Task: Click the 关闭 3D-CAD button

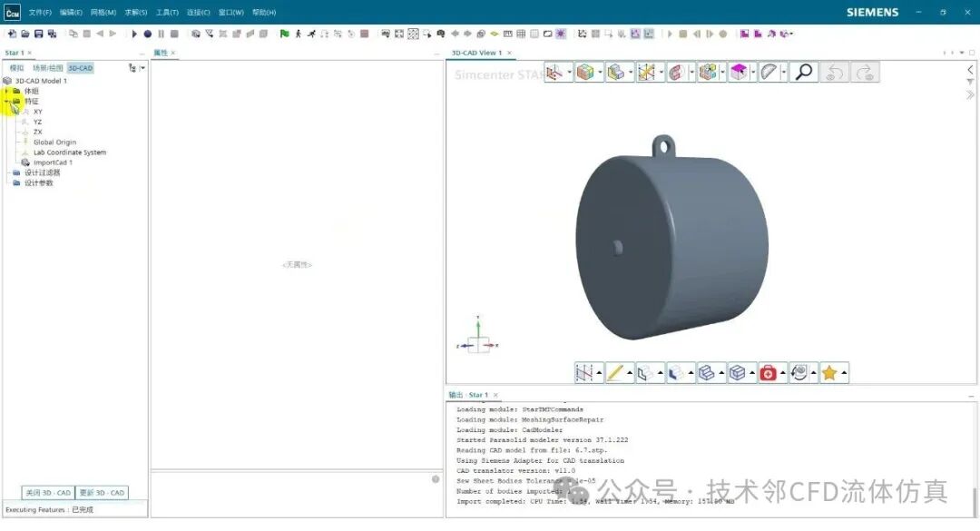Action: (48, 493)
